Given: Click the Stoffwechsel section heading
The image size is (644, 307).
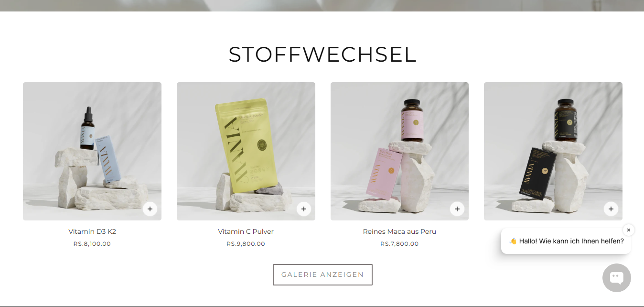Looking at the screenshot, I should tap(322, 55).
